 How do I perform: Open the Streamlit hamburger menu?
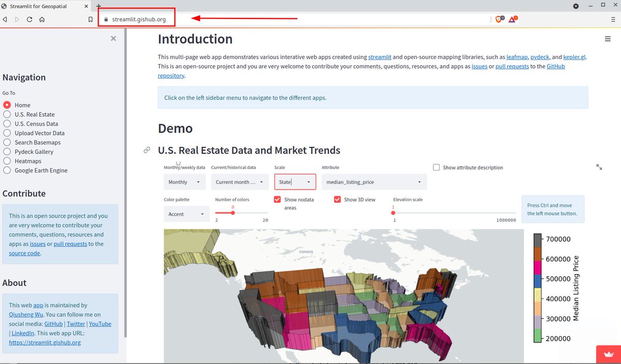click(x=608, y=39)
